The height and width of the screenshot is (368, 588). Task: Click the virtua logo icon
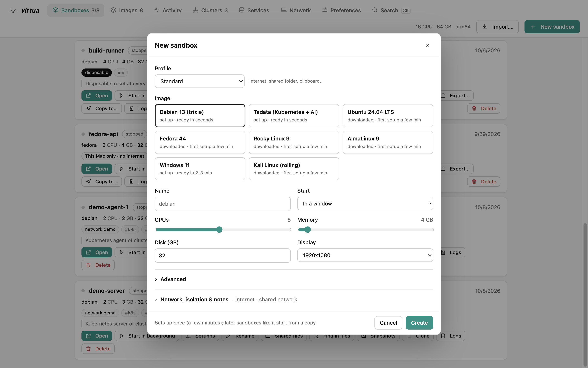click(x=13, y=10)
